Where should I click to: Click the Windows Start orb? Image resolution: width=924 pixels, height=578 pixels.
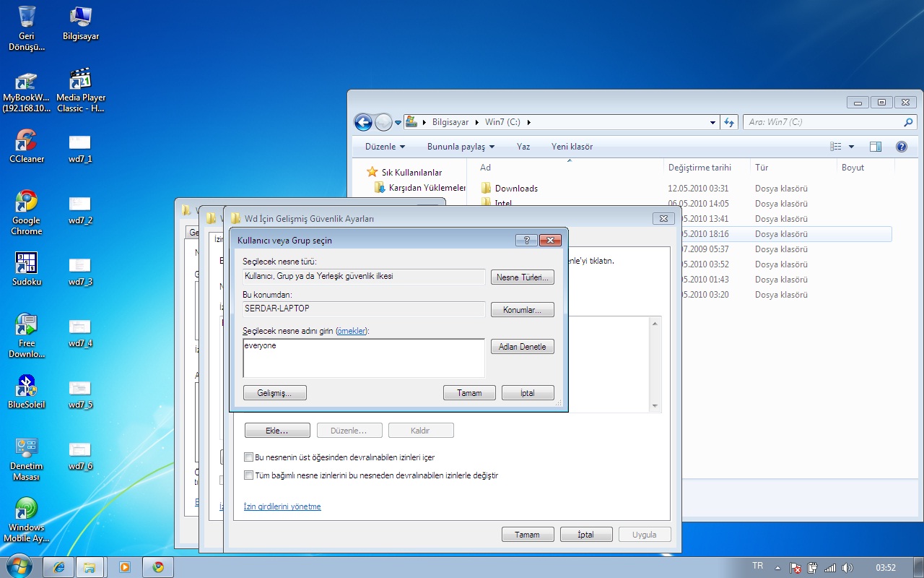point(19,566)
